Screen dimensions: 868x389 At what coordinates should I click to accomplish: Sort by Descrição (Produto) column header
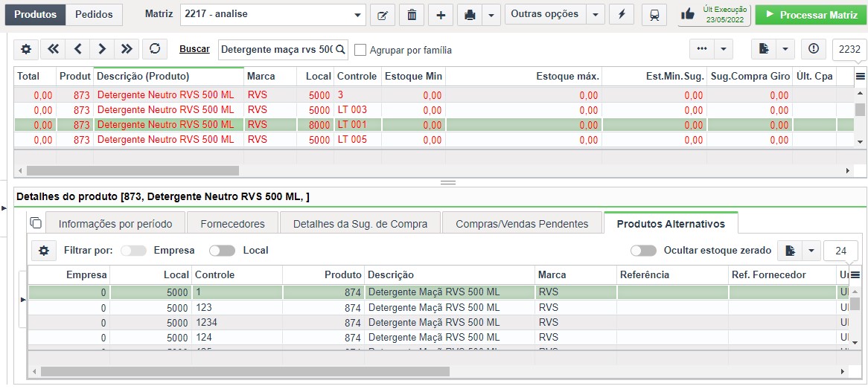pos(169,77)
